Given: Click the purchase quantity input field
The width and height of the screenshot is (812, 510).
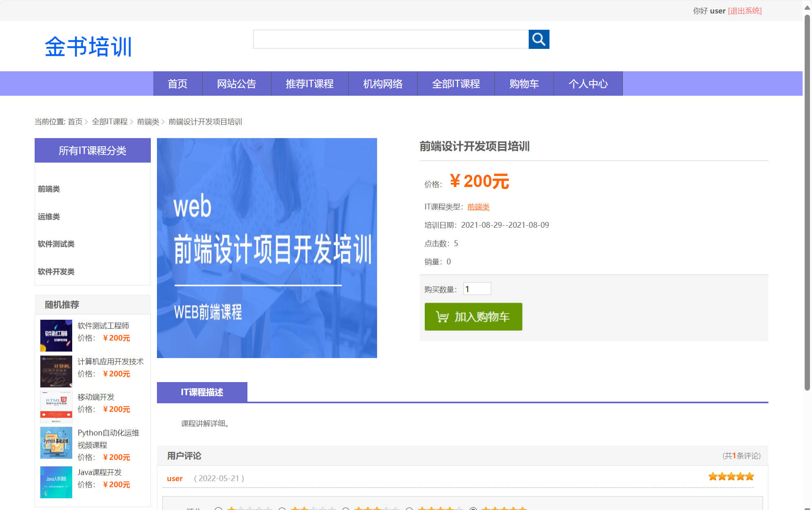Looking at the screenshot, I should tap(477, 288).
